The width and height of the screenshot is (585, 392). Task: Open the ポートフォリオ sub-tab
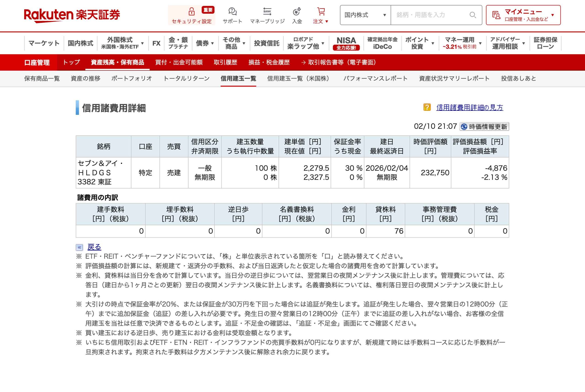pyautogui.click(x=132, y=79)
